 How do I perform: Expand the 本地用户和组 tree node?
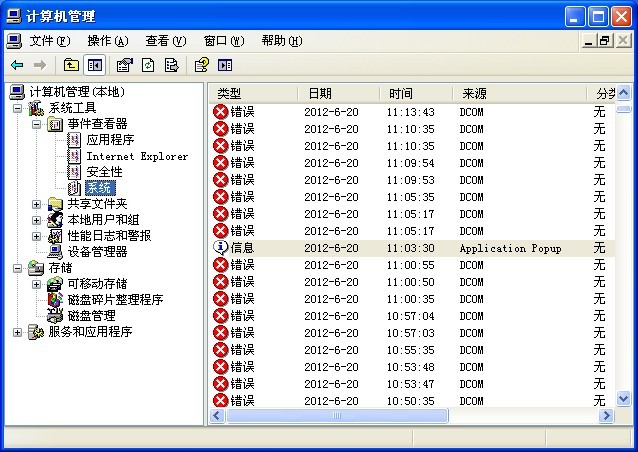click(x=37, y=220)
